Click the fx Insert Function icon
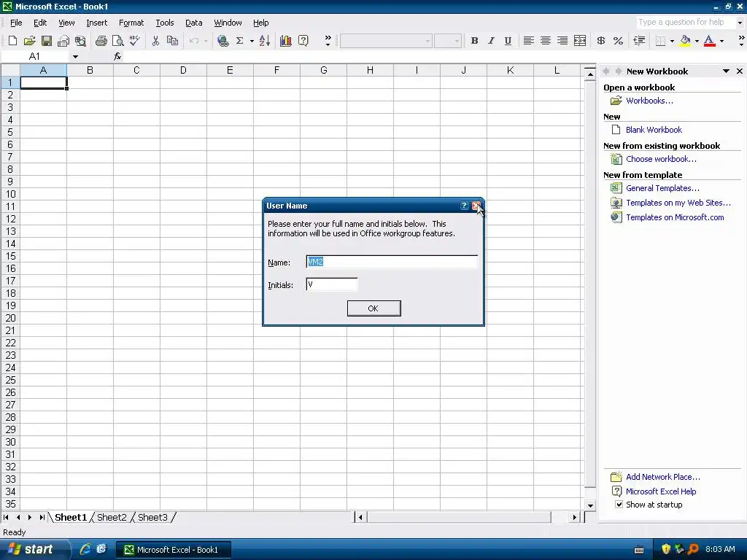This screenshot has height=560, width=747. point(117,57)
